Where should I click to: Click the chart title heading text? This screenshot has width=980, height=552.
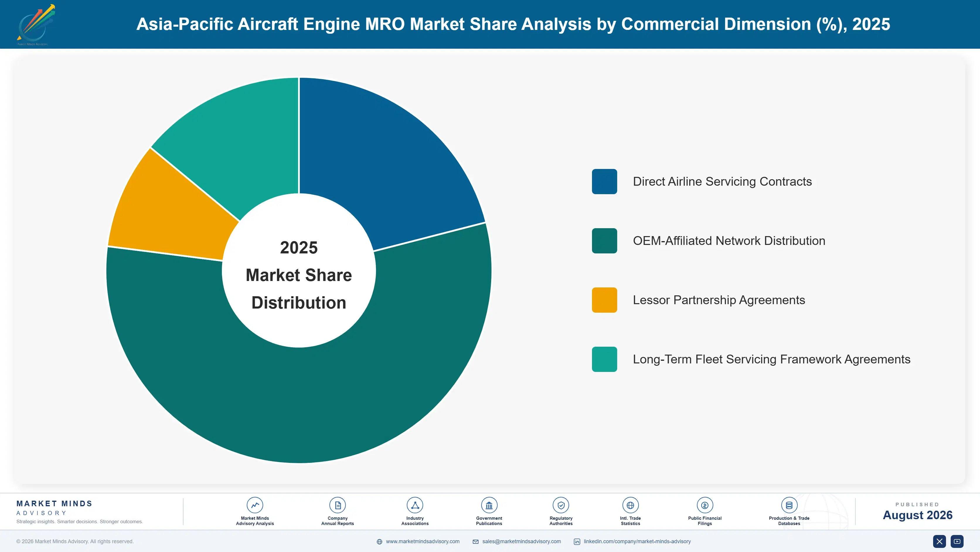click(x=513, y=24)
